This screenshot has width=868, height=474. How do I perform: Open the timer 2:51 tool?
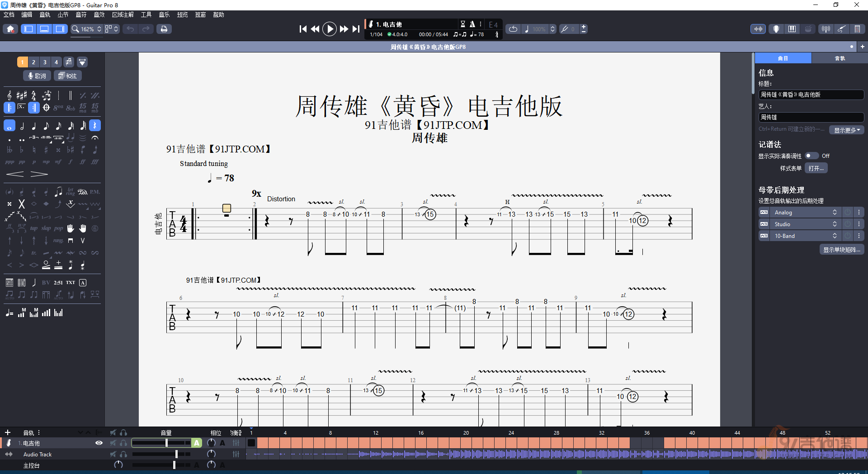pyautogui.click(x=58, y=283)
